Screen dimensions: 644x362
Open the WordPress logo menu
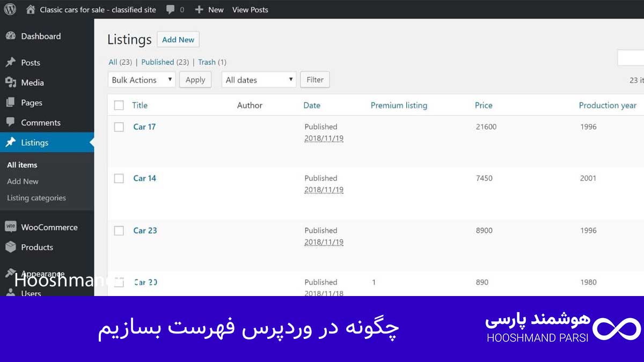pyautogui.click(x=10, y=9)
